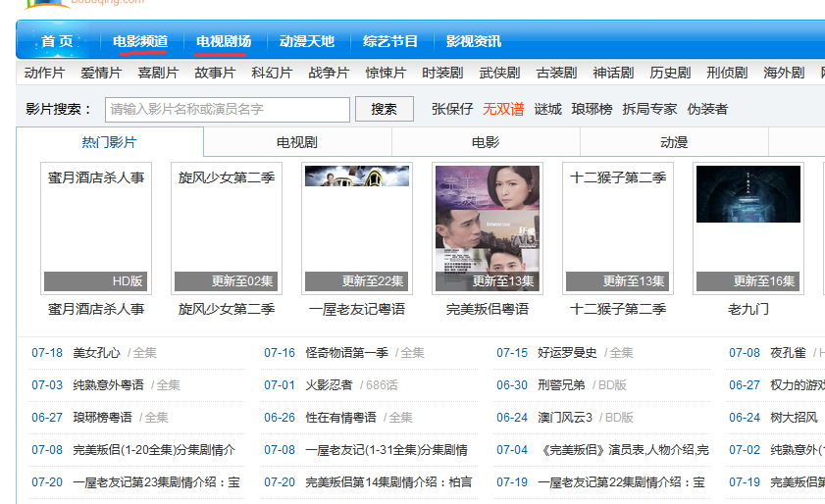Go to 影视资讯 navigation item
Viewport: 825px width, 504px height.
474,41
